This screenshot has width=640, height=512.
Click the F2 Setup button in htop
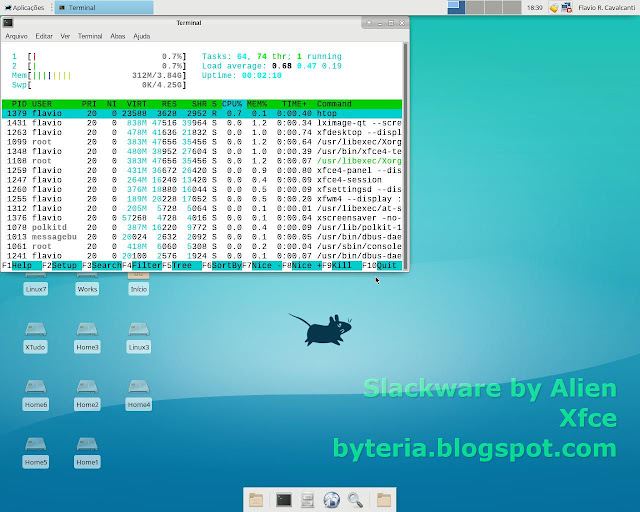click(x=62, y=265)
